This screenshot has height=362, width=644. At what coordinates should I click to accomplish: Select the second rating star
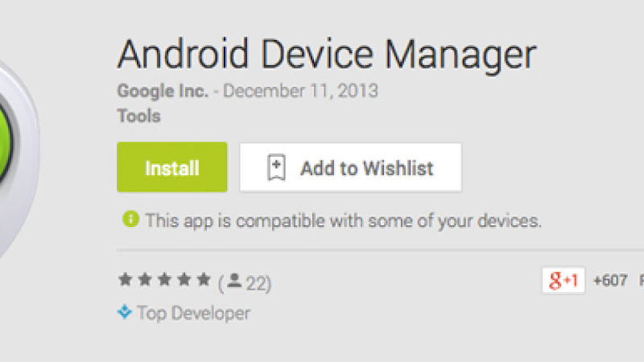coord(145,279)
